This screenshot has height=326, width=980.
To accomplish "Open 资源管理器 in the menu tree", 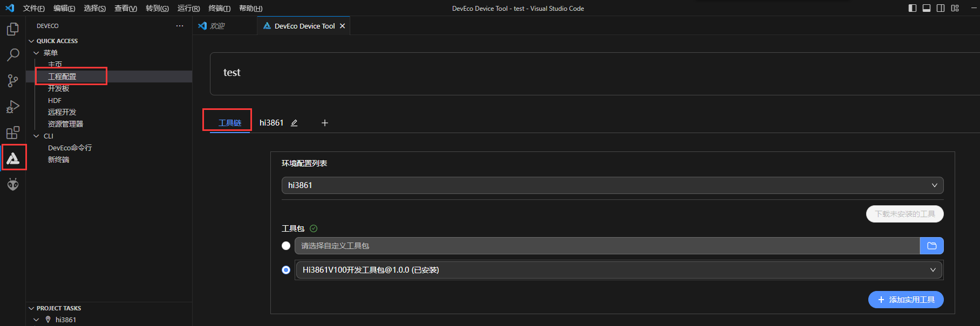I will [65, 124].
